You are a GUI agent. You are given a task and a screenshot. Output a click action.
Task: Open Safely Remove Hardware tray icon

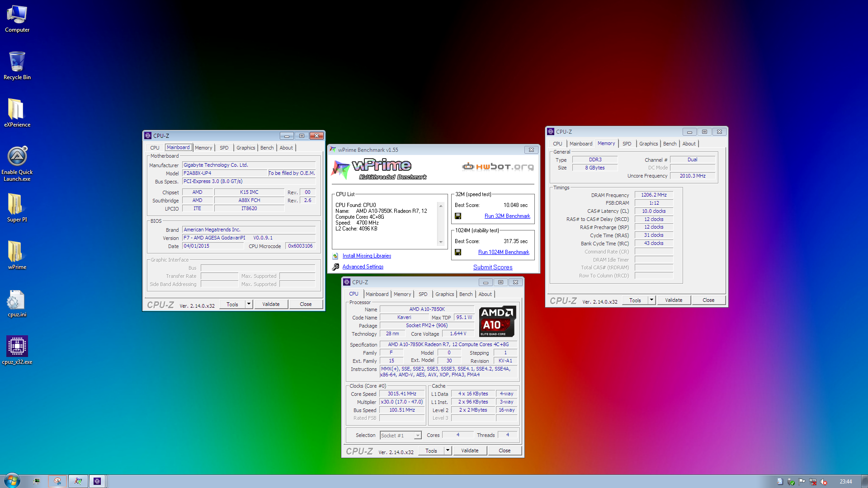791,482
